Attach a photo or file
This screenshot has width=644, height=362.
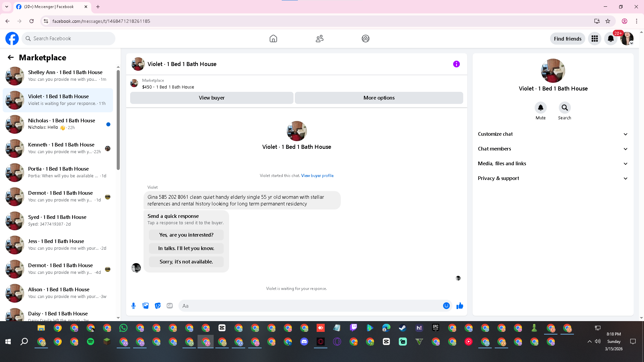click(x=146, y=306)
